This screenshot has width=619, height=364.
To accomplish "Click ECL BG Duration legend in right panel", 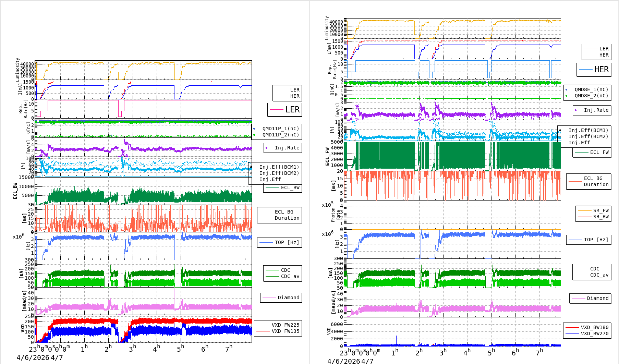I will pyautogui.click(x=596, y=181).
